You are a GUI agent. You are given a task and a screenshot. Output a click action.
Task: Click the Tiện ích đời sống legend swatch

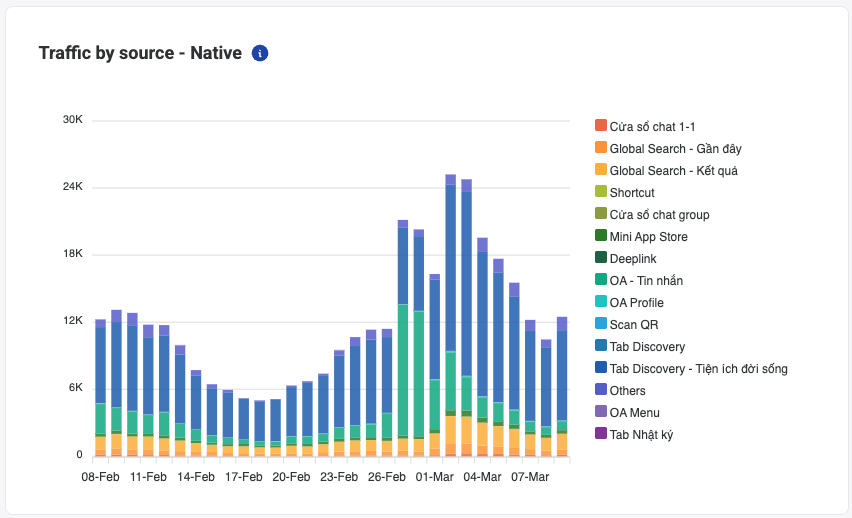(x=600, y=367)
